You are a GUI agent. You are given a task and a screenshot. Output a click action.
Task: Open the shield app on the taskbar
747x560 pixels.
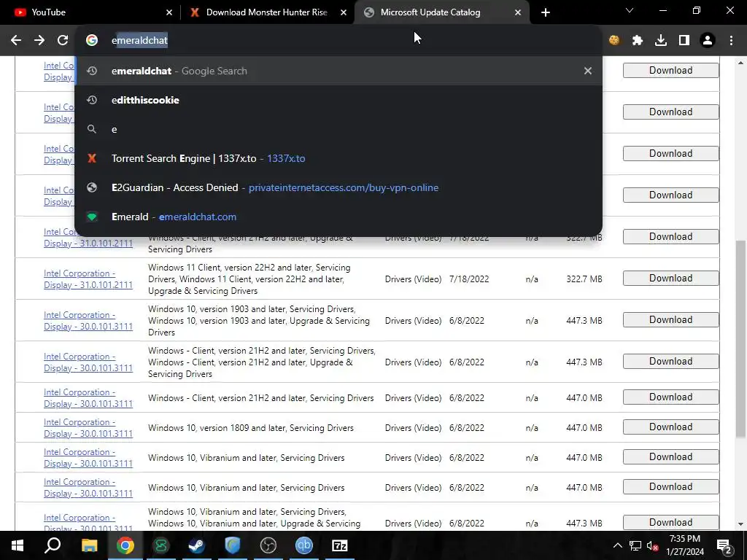click(x=233, y=545)
